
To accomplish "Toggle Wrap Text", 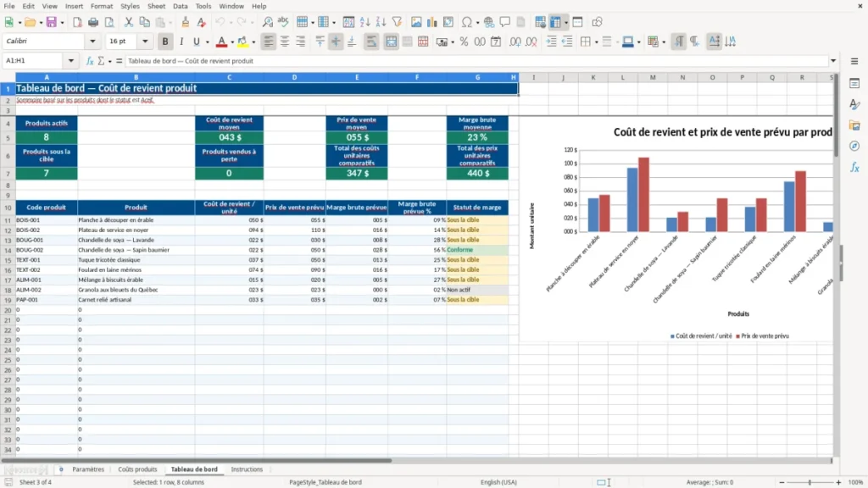I will [x=371, y=42].
